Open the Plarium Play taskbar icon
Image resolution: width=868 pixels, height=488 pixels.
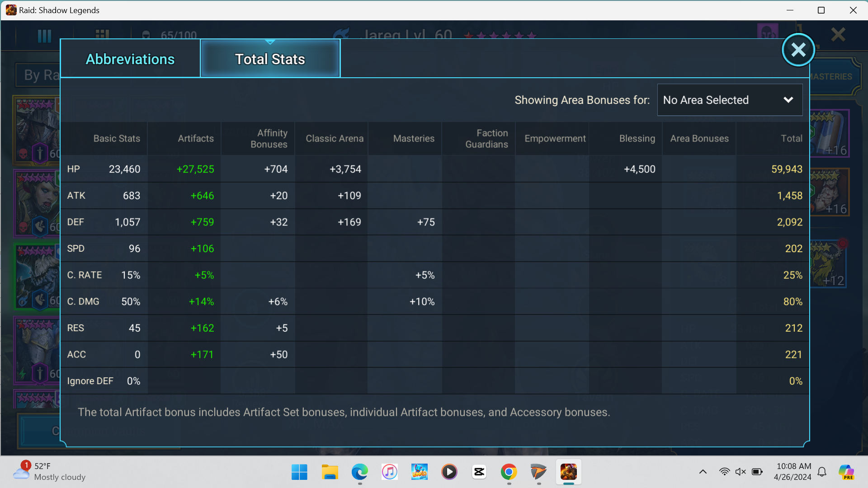(538, 472)
